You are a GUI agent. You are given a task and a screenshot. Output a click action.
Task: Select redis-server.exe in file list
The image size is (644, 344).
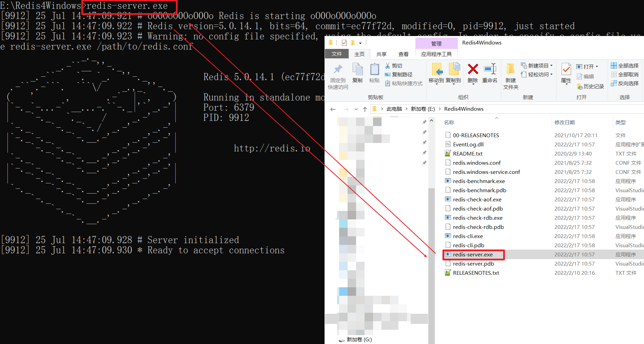point(473,254)
